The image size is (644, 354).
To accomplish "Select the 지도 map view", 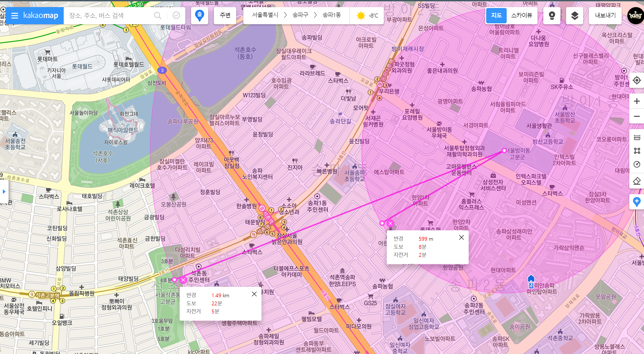I will click(496, 15).
